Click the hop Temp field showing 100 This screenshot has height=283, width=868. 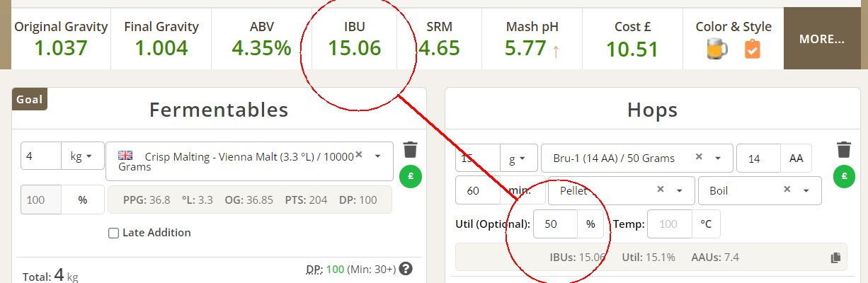tap(670, 224)
